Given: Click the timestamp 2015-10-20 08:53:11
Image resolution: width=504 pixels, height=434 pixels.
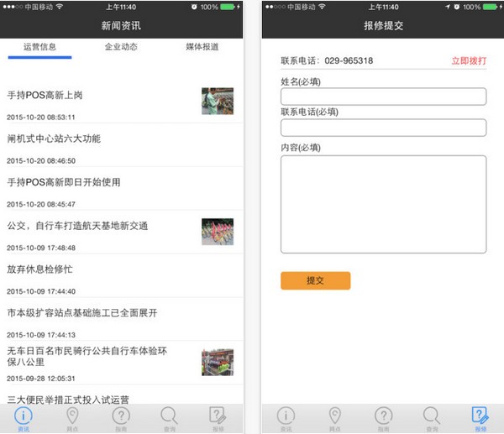Looking at the screenshot, I should [x=41, y=118].
